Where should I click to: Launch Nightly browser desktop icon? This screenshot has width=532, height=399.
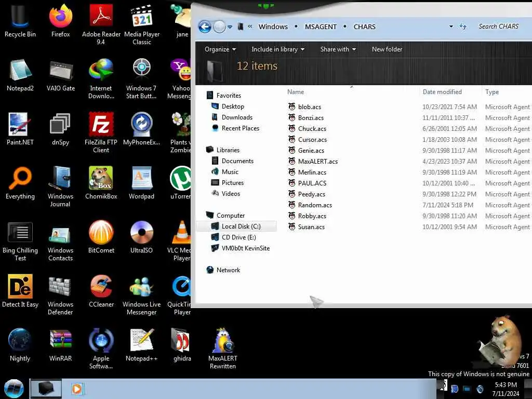[20, 345]
